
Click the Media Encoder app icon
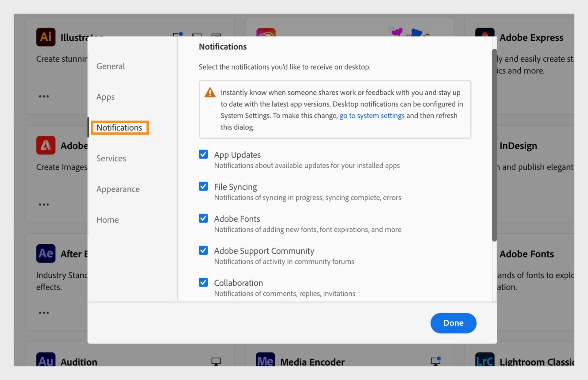pyautogui.click(x=265, y=361)
